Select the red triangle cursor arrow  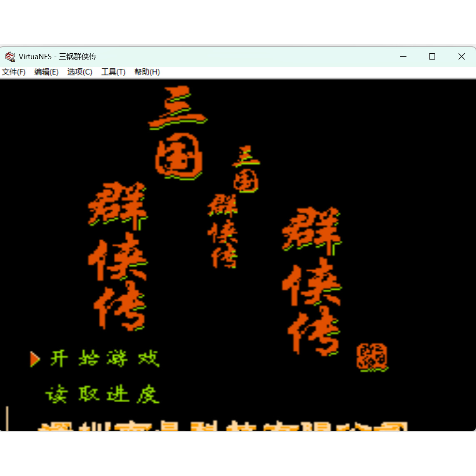(35, 358)
